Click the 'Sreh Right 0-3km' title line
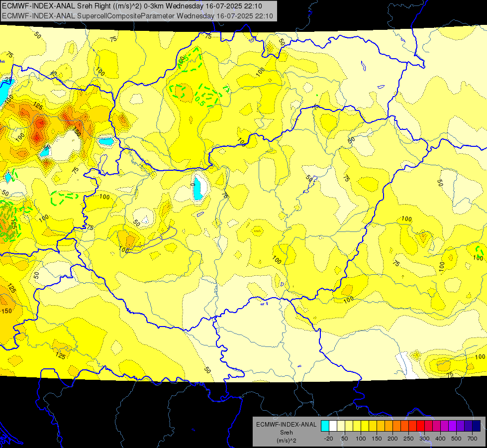This screenshot has width=487, height=448. 132,6
